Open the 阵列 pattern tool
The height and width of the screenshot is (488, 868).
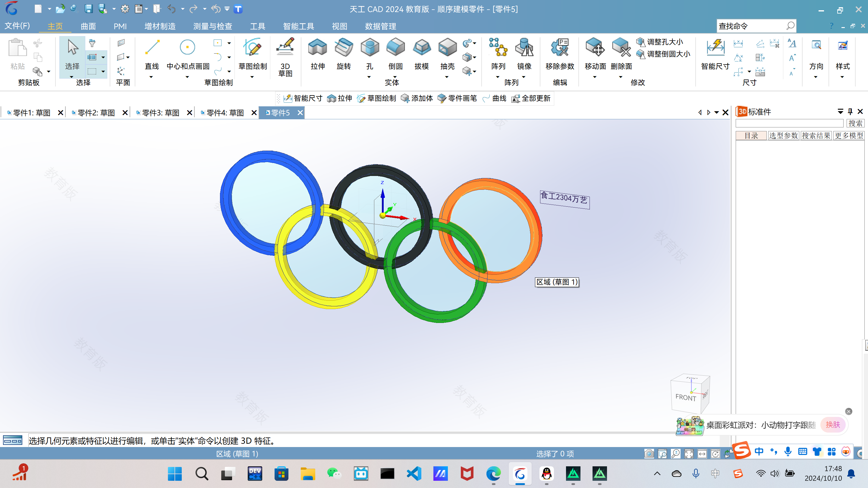[x=498, y=54]
